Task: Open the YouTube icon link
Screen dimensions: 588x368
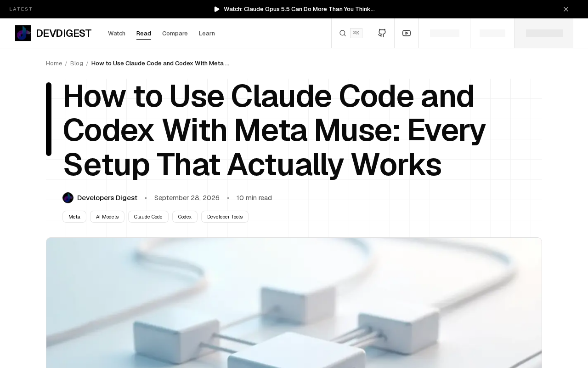Action: point(407,33)
